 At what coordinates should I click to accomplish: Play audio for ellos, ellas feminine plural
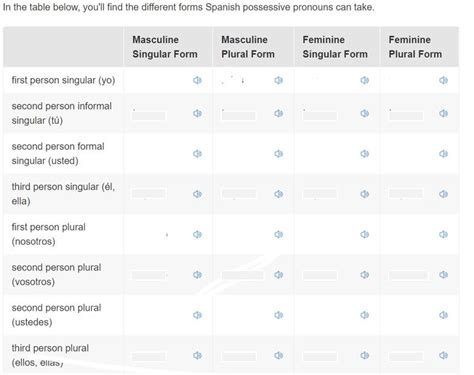pyautogui.click(x=443, y=355)
